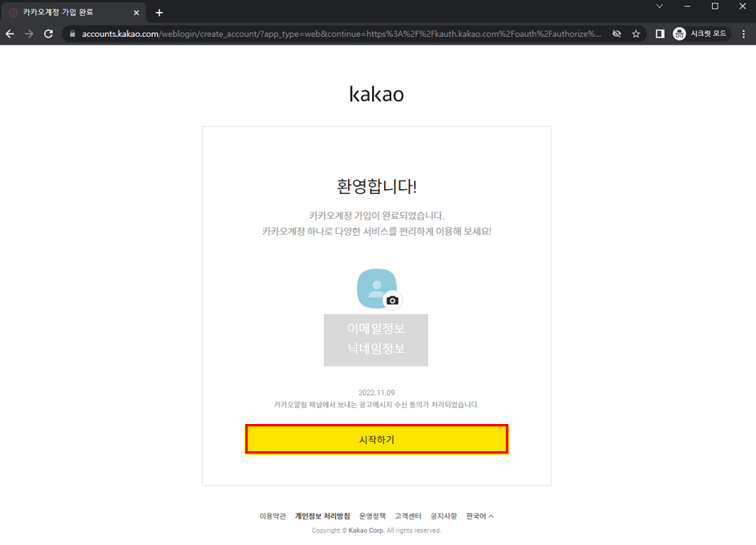This screenshot has height=545, width=756.
Task: Click the blue default profile avatar
Action: [377, 289]
